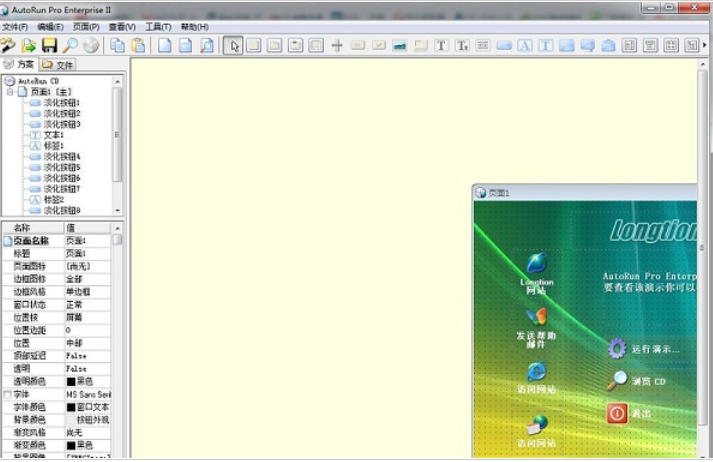The image size is (713, 462).
Task: Click the 值 column header
Action: pyautogui.click(x=87, y=228)
